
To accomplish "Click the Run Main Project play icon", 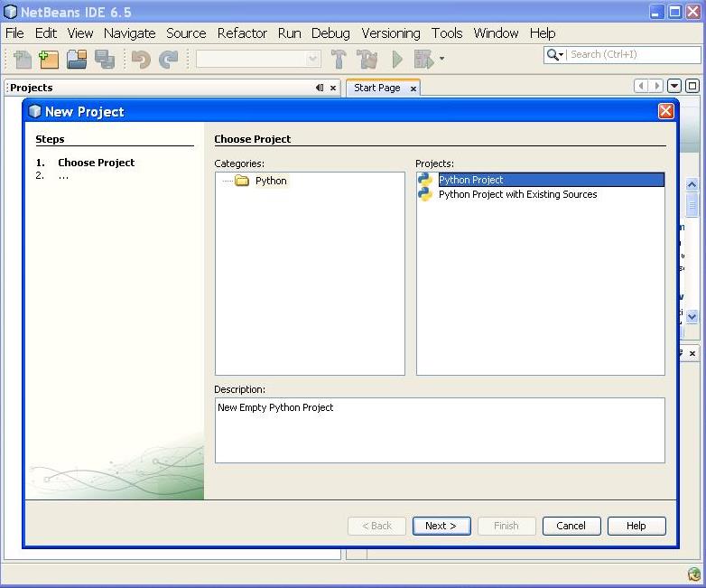I will pyautogui.click(x=397, y=59).
